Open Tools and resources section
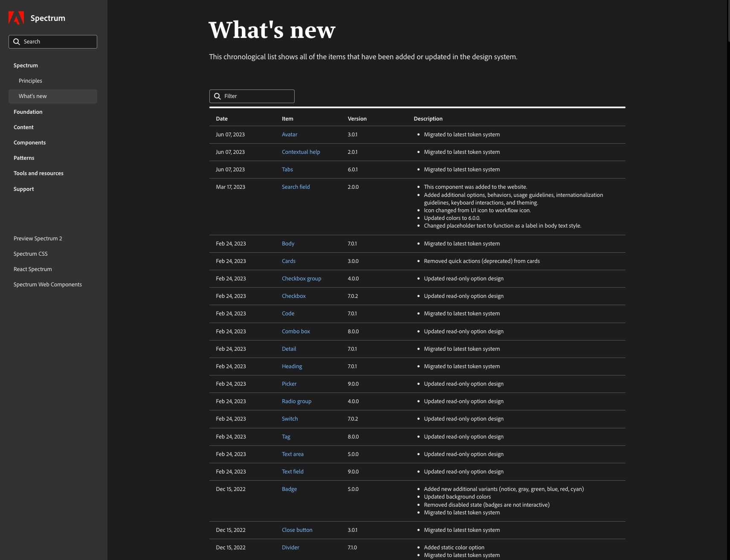The image size is (730, 560). coord(38,173)
